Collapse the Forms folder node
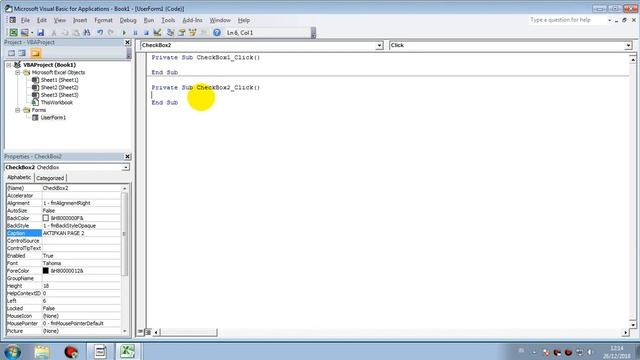The width and height of the screenshot is (640, 360). click(18, 110)
